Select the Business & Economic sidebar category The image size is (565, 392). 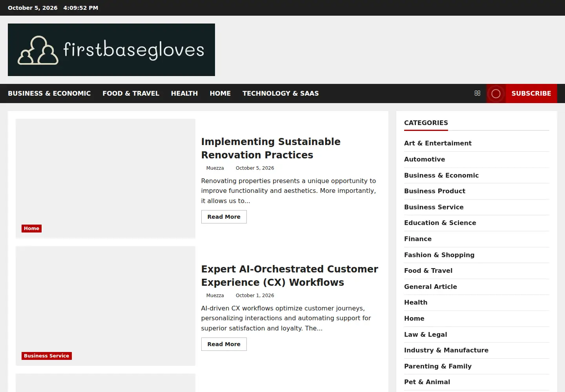coord(441,175)
